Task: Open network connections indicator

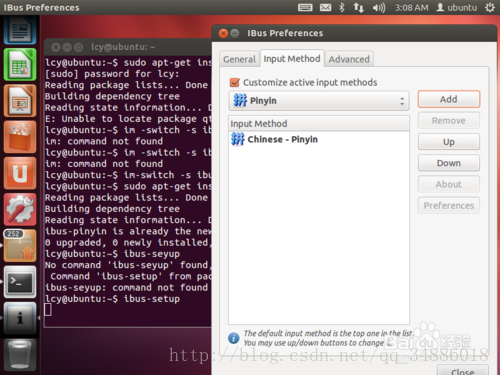Action: 359,7
